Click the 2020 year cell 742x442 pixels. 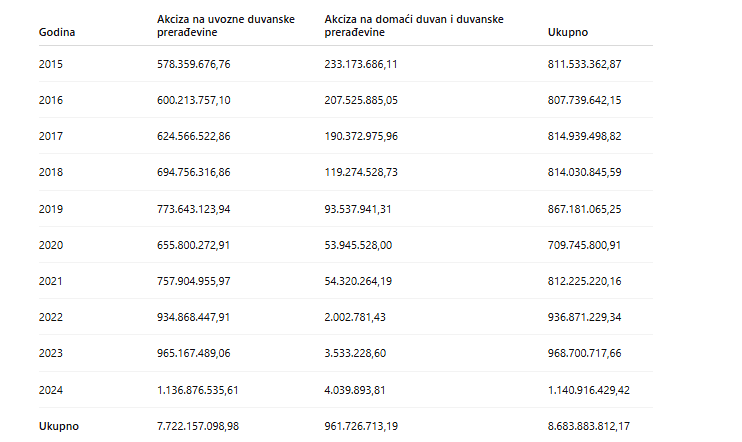[x=51, y=245]
